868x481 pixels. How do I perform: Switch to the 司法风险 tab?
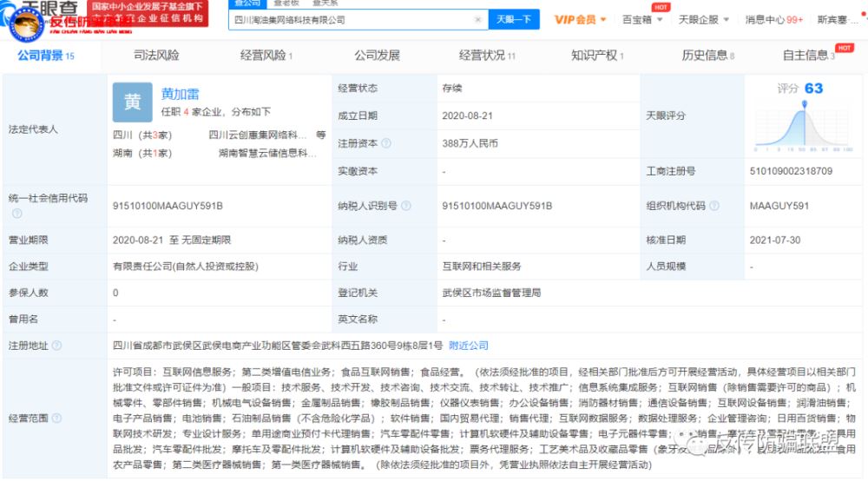tap(156, 56)
